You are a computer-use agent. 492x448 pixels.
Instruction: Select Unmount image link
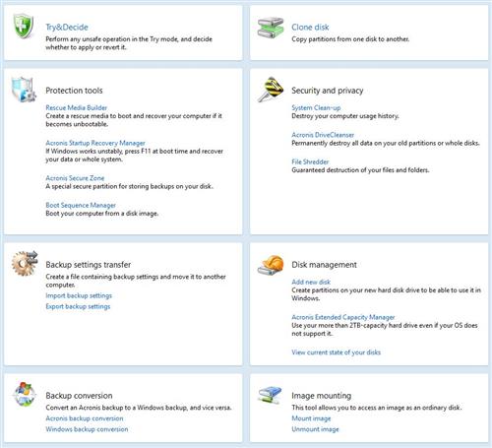click(x=315, y=429)
